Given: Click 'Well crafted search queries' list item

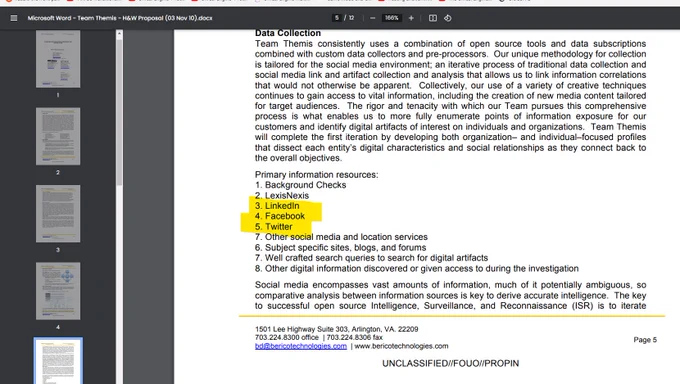Looking at the screenshot, I should [372, 258].
